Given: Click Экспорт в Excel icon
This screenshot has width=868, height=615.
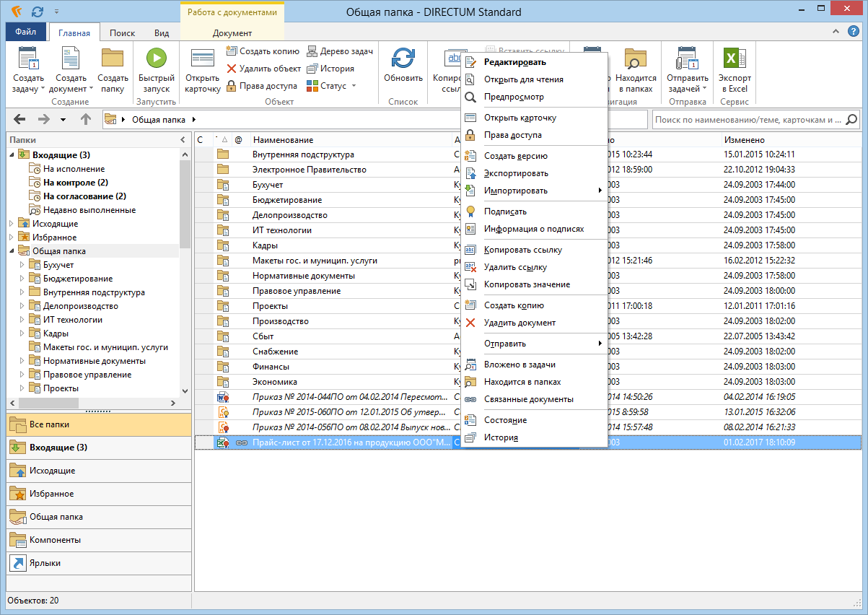Looking at the screenshot, I should point(735,58).
